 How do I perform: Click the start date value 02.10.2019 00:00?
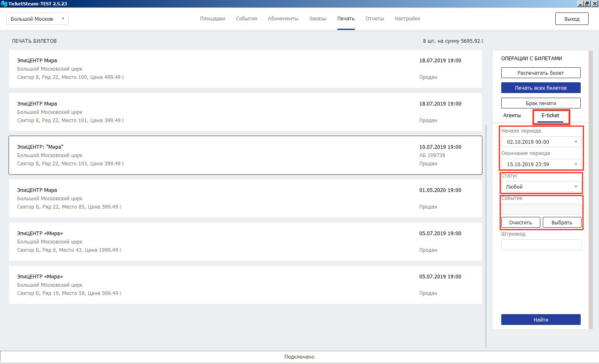pyautogui.click(x=528, y=142)
